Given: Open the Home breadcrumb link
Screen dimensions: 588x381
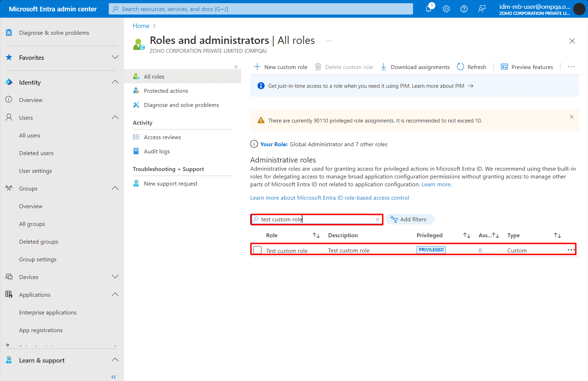Looking at the screenshot, I should (141, 25).
